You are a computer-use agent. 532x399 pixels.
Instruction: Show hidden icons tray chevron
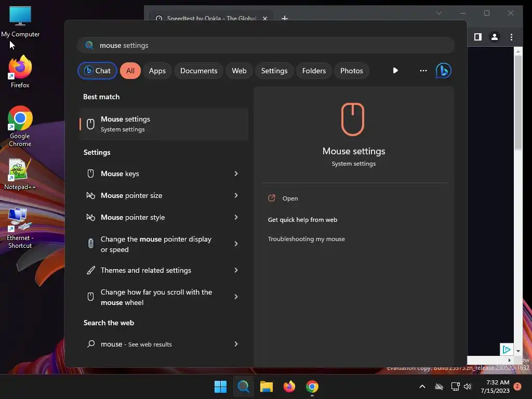(x=422, y=387)
